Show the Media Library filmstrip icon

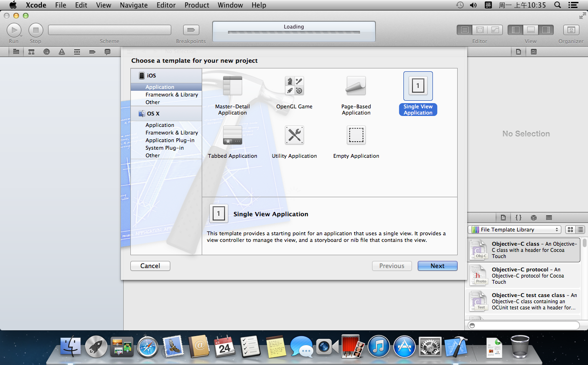pyautogui.click(x=549, y=218)
